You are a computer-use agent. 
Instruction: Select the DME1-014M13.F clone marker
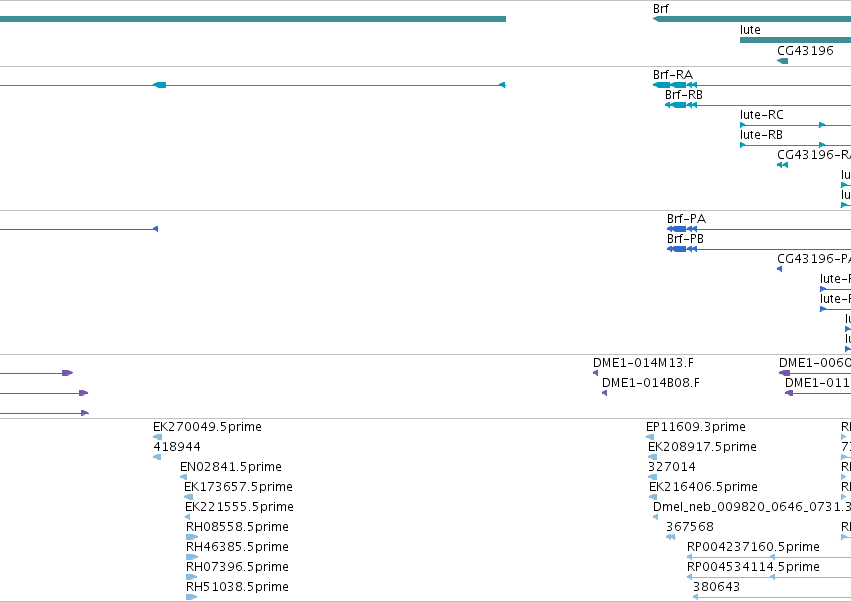pos(595,373)
